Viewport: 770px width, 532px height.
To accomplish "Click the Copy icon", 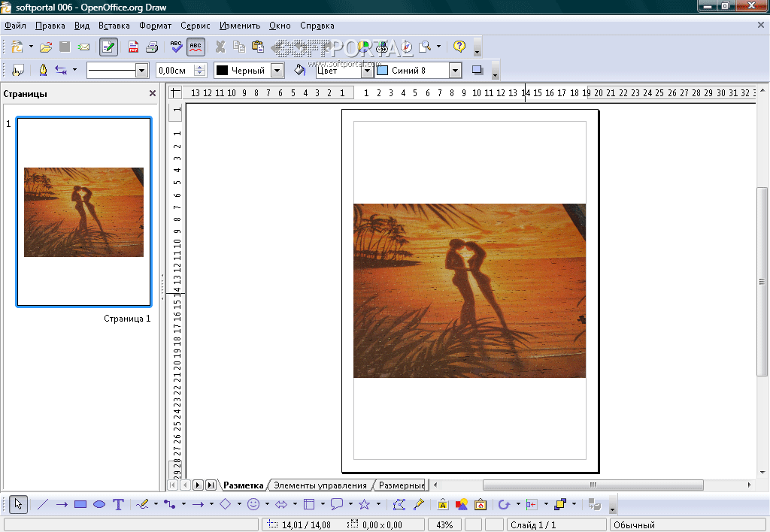I will [x=239, y=47].
